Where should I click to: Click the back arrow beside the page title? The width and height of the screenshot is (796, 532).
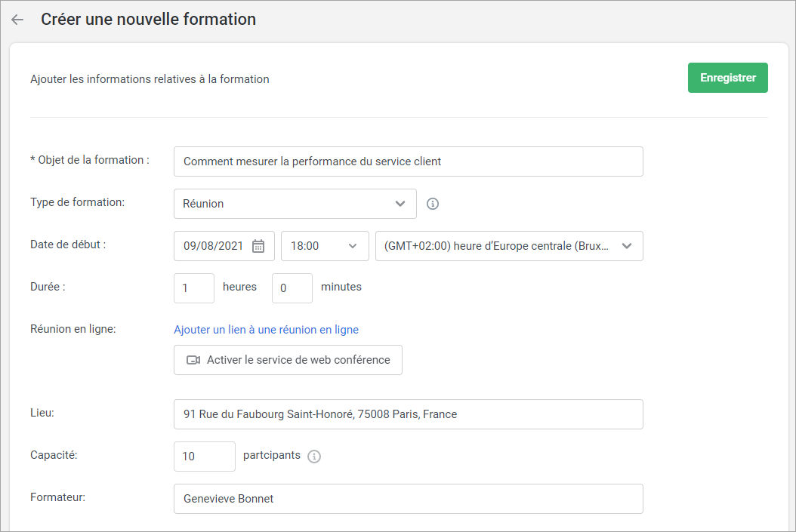coord(17,20)
